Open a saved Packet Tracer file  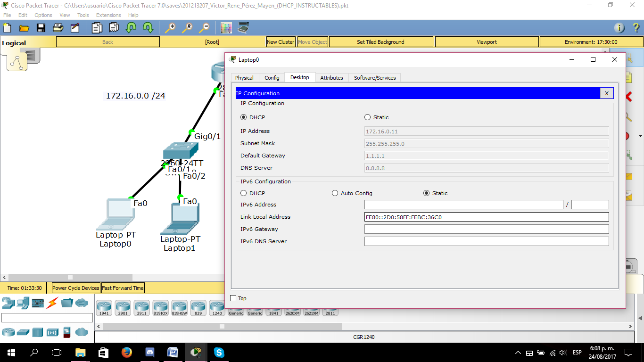(24, 27)
